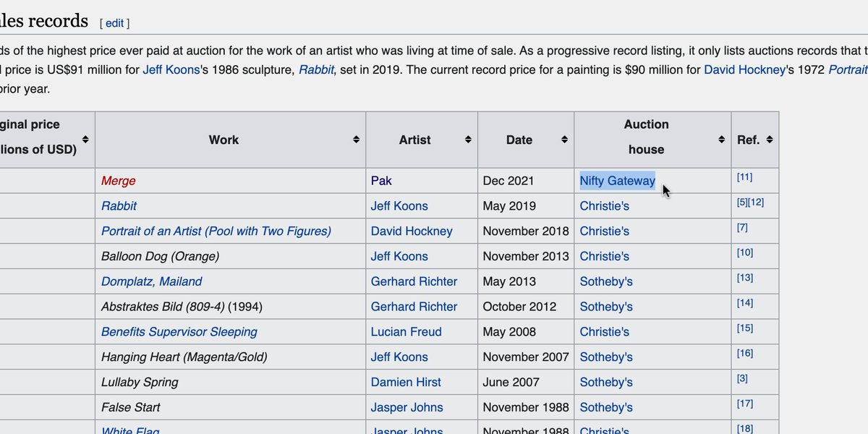Open Christie's link in November 2018 row
This screenshot has width=868, height=434.
604,231
